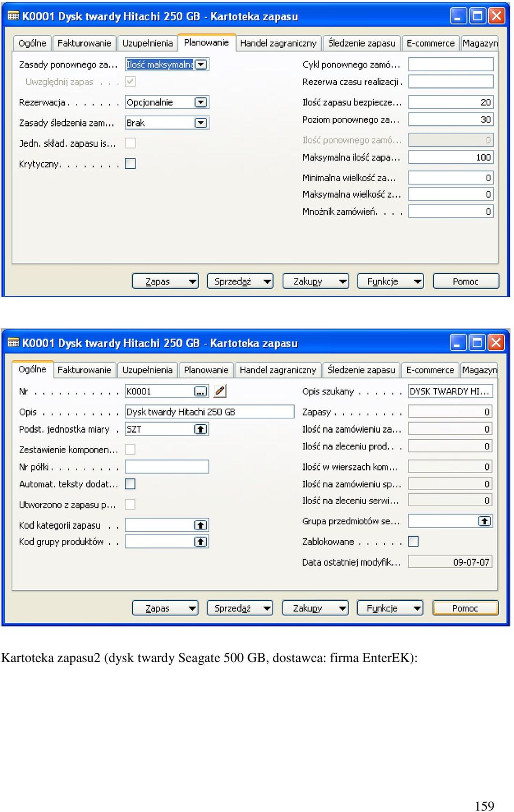The width and height of the screenshot is (514, 812).
Task: Open lookup arrow for Kod grupy produktów
Action: coord(200,542)
